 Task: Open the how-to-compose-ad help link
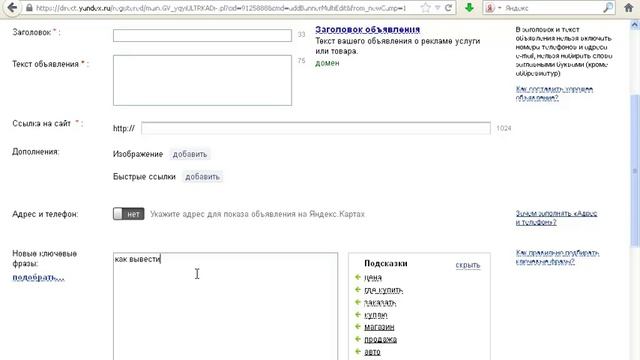[x=554, y=93]
